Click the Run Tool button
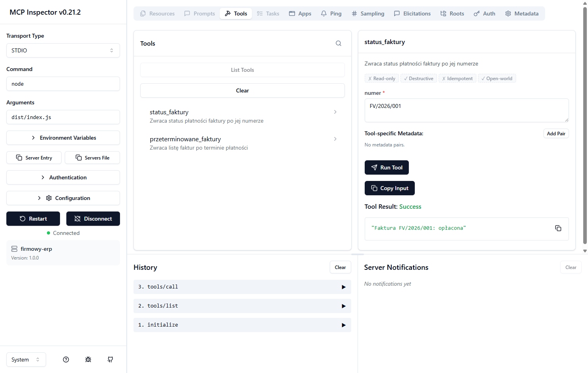The height and width of the screenshot is (373, 588). point(387,167)
